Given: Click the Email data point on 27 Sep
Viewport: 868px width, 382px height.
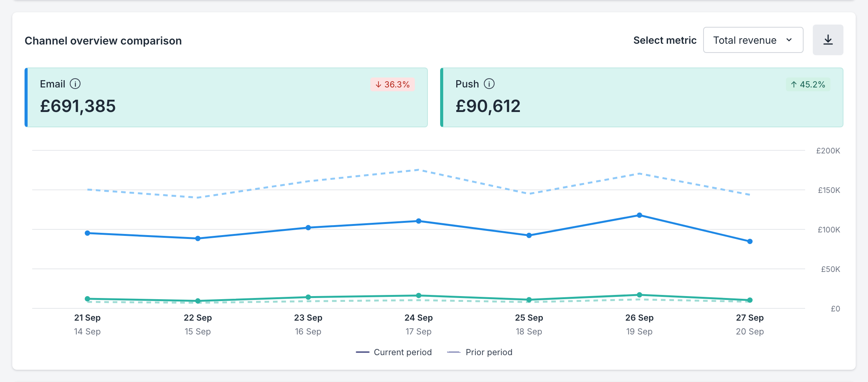Looking at the screenshot, I should click(750, 241).
